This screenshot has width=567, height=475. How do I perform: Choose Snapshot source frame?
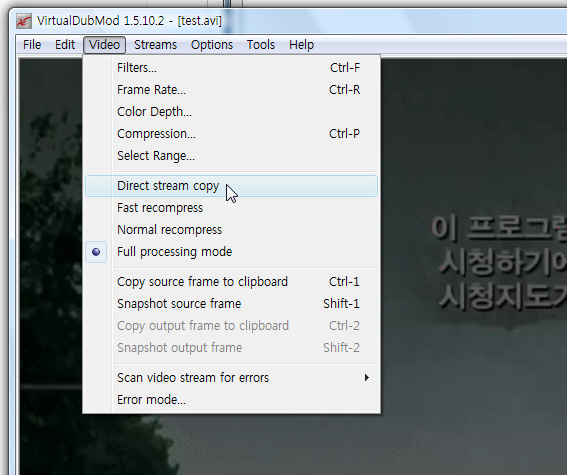click(x=231, y=304)
